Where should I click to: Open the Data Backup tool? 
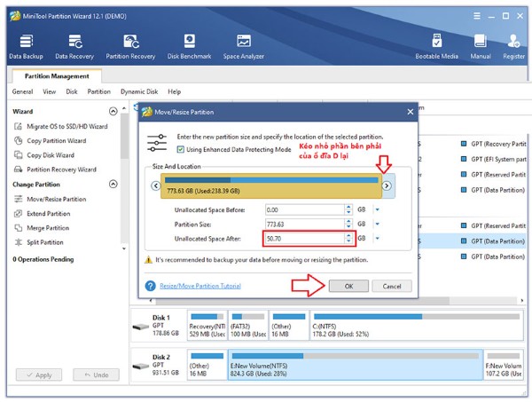(26, 46)
